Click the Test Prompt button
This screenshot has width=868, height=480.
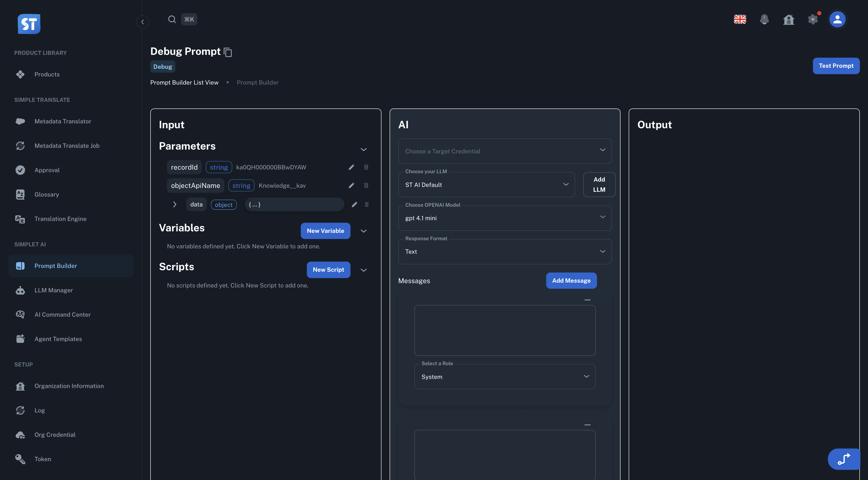click(836, 66)
